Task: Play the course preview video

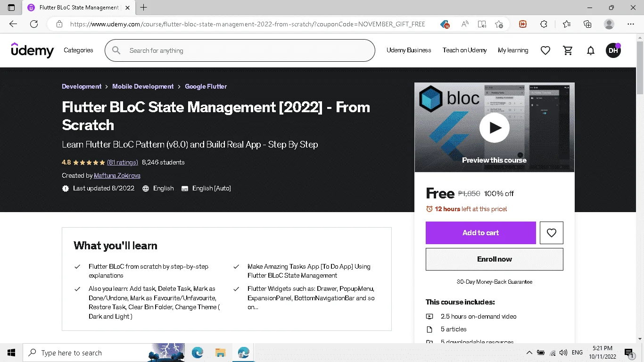Action: click(495, 127)
